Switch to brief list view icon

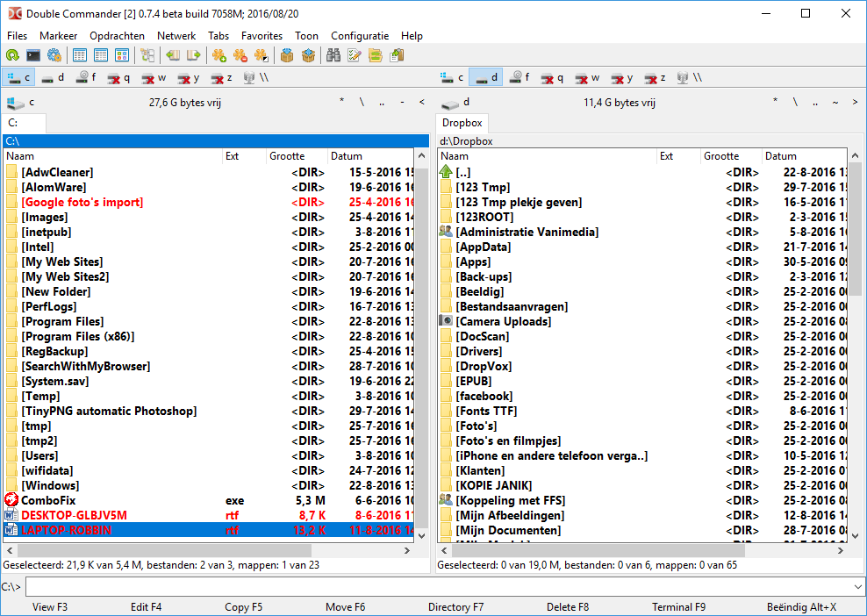pyautogui.click(x=80, y=55)
